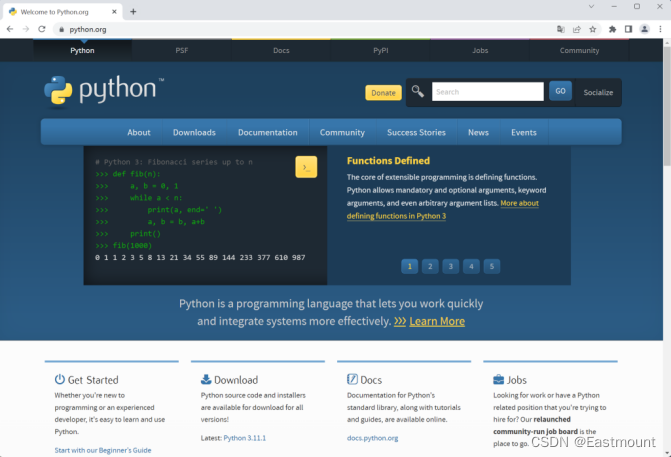Click the Learn More link
Viewport: 671px width, 457px height.
(x=437, y=321)
